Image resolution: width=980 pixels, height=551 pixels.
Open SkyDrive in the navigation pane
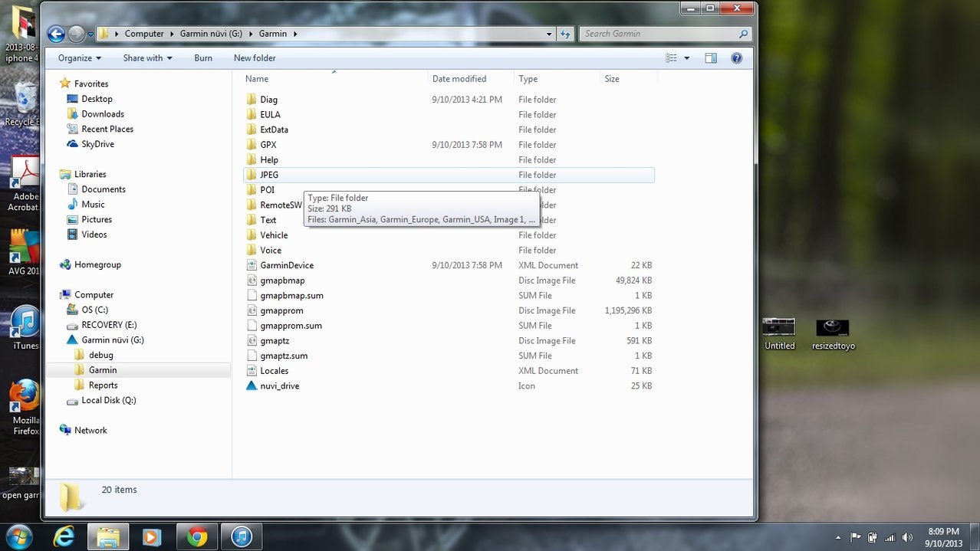coord(97,144)
